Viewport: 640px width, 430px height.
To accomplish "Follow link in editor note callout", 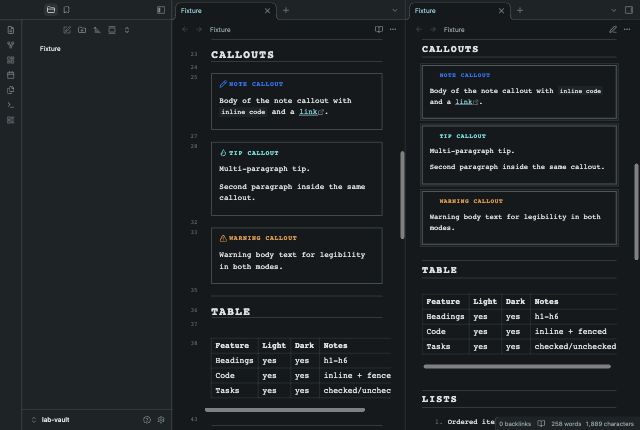I will click(308, 112).
